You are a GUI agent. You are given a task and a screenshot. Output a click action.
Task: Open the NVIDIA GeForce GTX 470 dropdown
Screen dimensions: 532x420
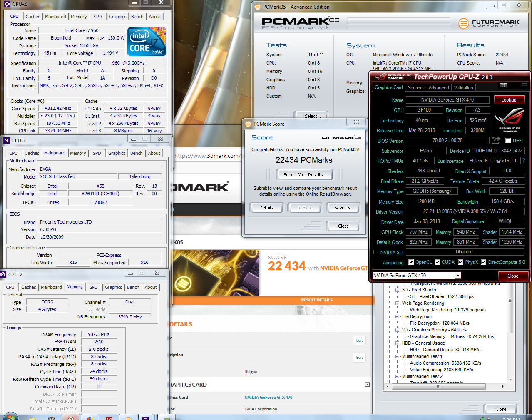tap(458, 275)
